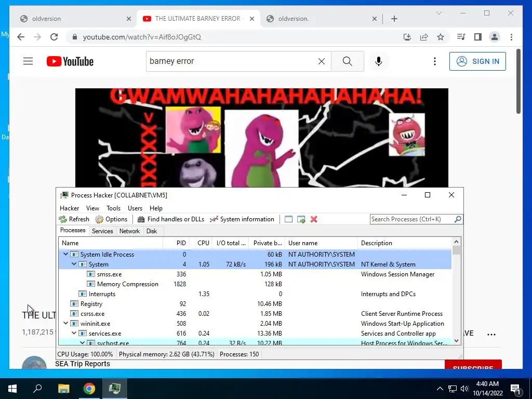Click process list scrollbar up arrow

click(456, 242)
